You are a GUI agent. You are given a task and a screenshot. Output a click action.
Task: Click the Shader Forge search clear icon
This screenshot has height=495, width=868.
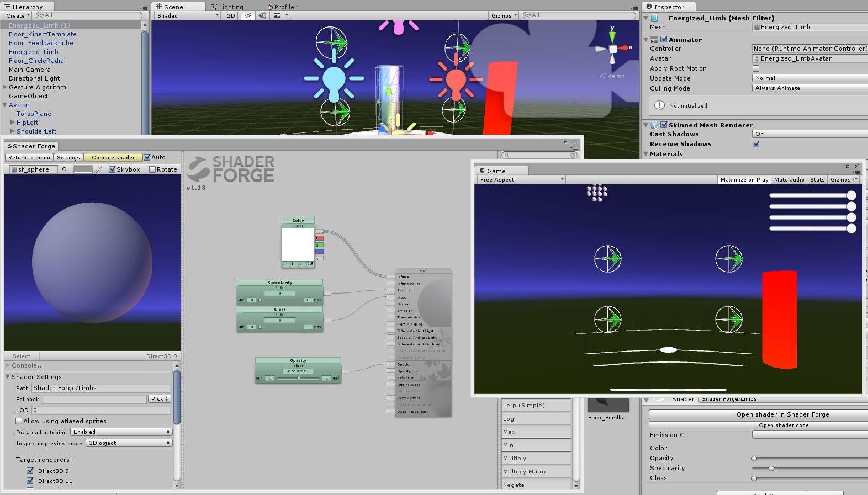[x=573, y=155]
